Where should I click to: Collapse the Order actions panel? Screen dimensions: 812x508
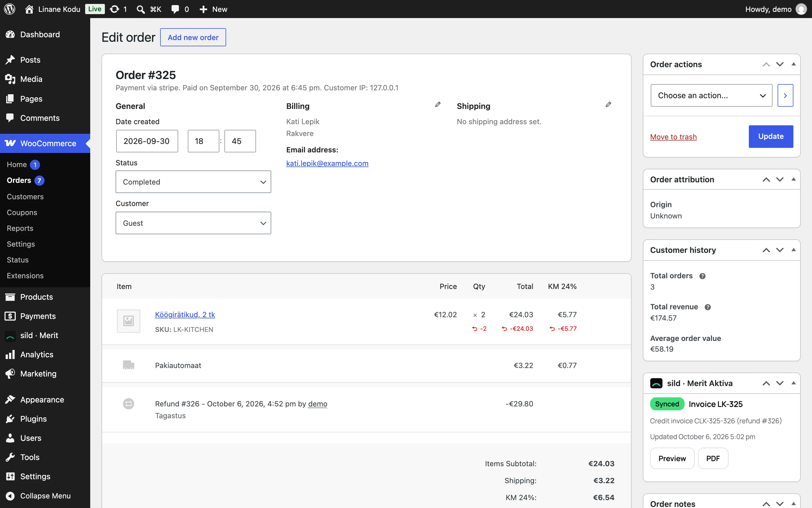794,64
